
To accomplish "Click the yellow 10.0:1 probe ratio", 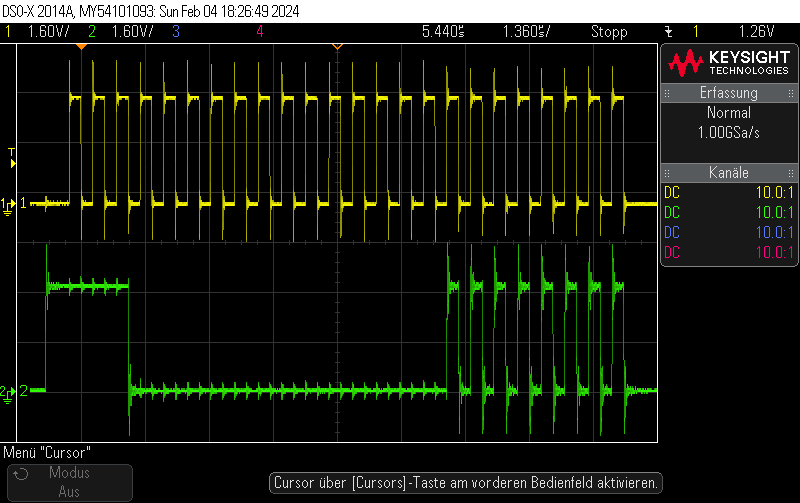I will (x=774, y=193).
